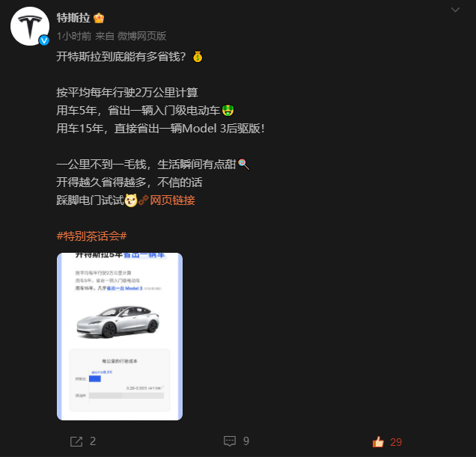This screenshot has width=476, height=457.
Task: Click the like count 29
Action: click(396, 442)
